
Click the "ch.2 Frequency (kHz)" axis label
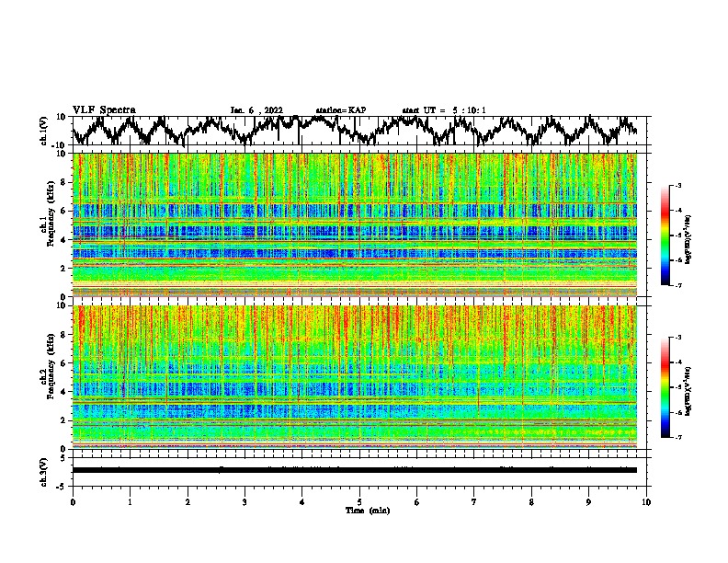pos(48,365)
